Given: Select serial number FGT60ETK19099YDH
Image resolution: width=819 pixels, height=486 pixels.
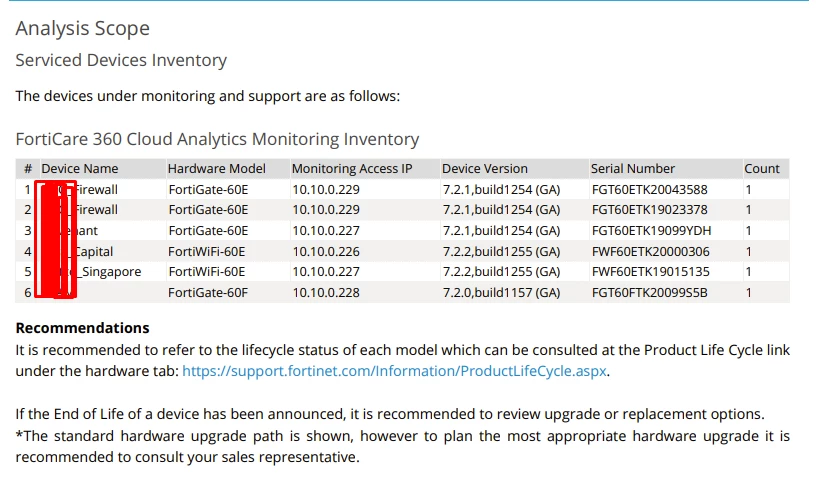Looking at the screenshot, I should point(651,231).
